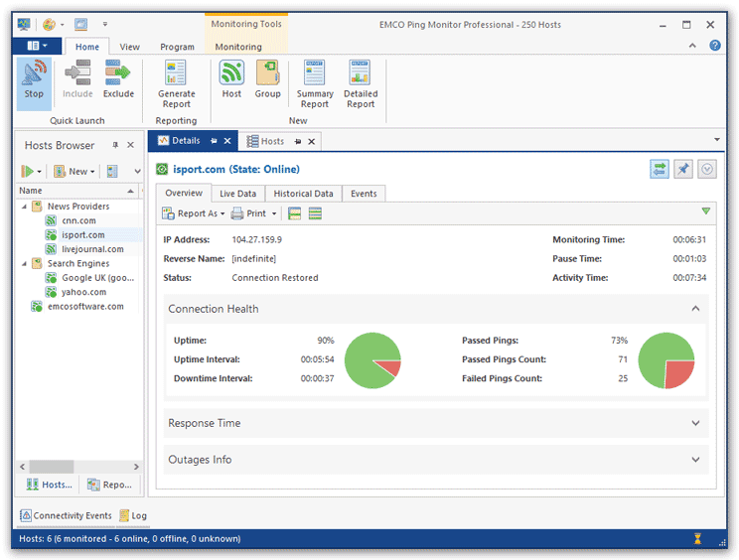Screen dimensions: 739x560
Task: Open the Log panel
Action: [x=133, y=515]
